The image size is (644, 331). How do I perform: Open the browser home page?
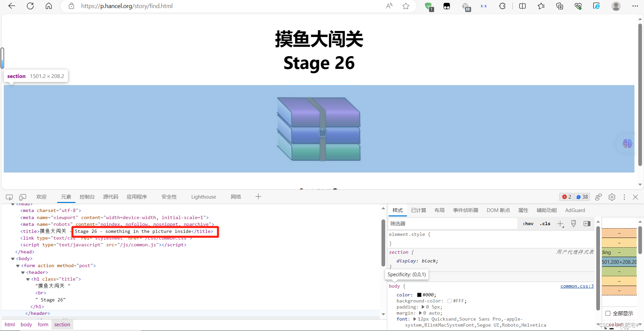pos(49,6)
